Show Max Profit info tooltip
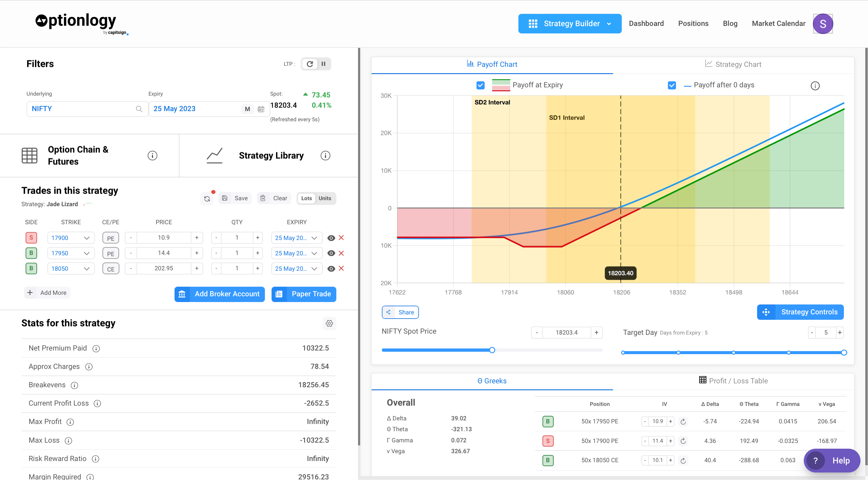 pyautogui.click(x=70, y=422)
